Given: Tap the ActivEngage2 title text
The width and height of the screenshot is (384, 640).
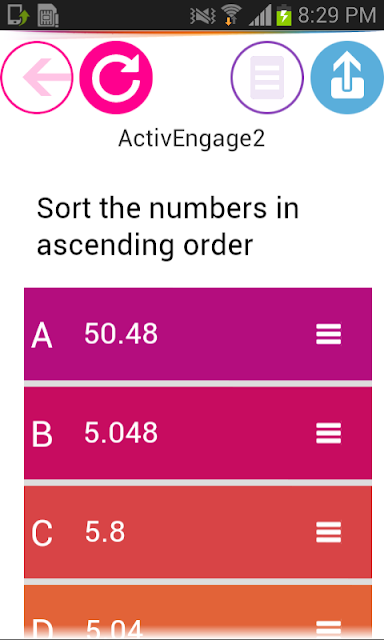Looking at the screenshot, I should pyautogui.click(x=192, y=139).
